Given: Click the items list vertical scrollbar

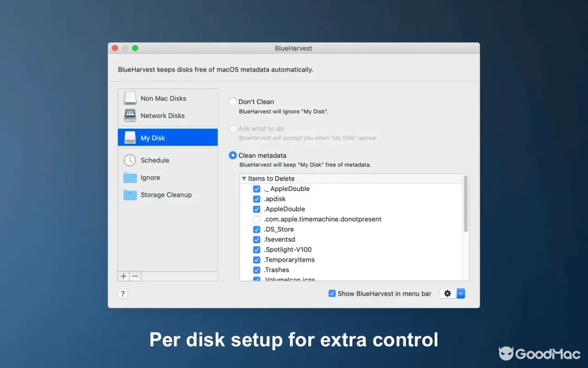Looking at the screenshot, I should click(x=466, y=203).
